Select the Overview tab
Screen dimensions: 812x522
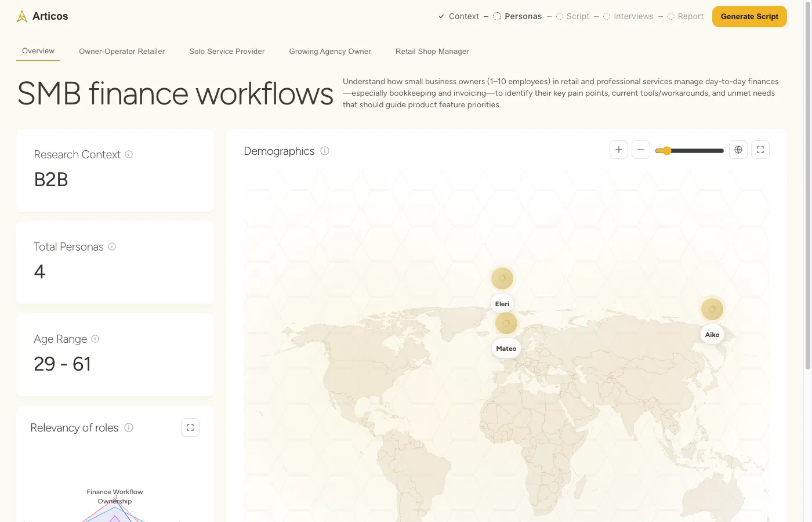pyautogui.click(x=38, y=51)
